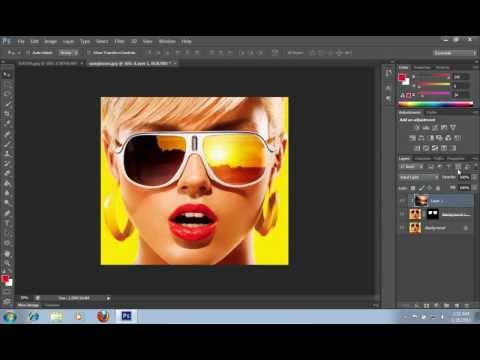Open the Layers panel options menu
This screenshot has width=480, height=360.
[x=475, y=159]
